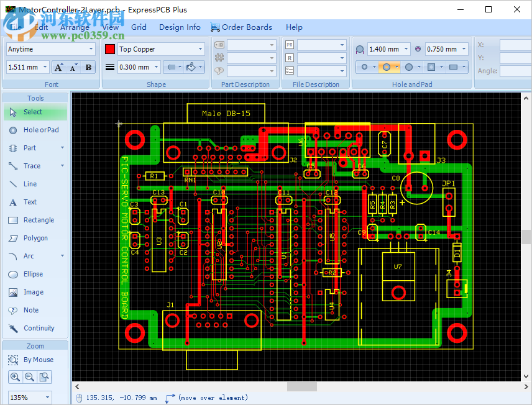This screenshot has height=405, width=532.
Task: Click the red layer color swatch
Action: click(x=110, y=48)
